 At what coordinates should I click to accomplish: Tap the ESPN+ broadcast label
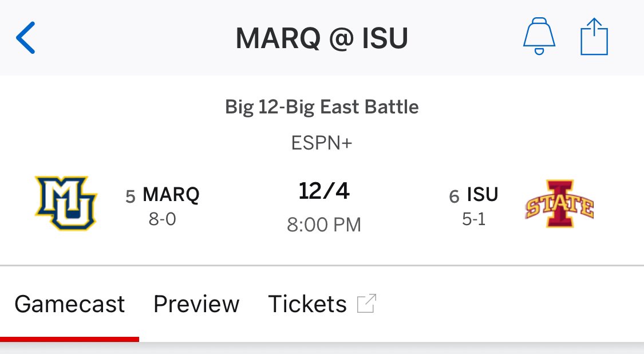[x=322, y=143]
